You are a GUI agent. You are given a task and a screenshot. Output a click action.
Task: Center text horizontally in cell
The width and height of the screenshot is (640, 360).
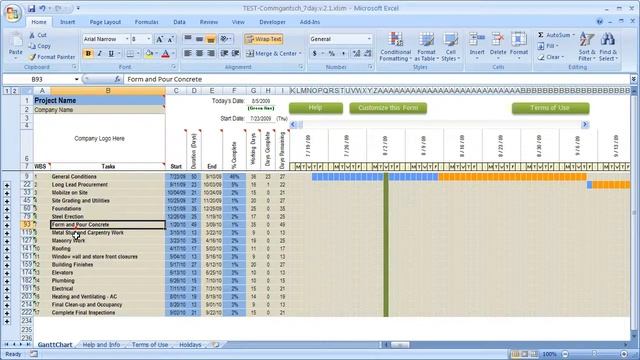tap(199, 53)
